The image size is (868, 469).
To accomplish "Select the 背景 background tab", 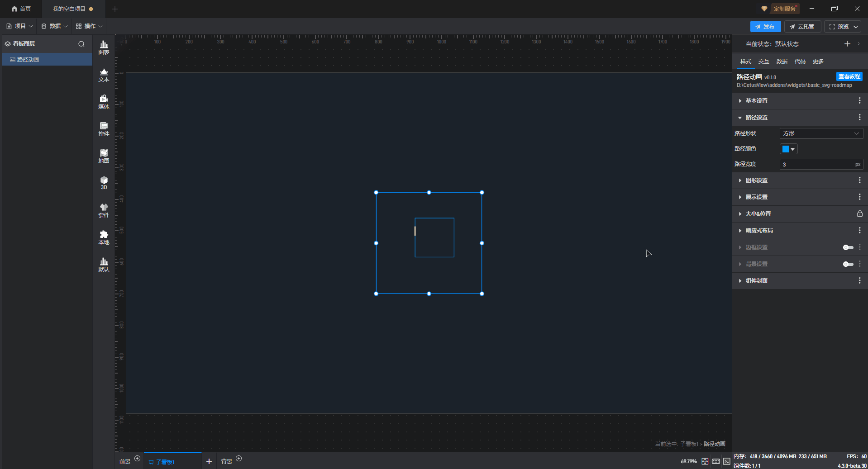I will tap(226, 461).
